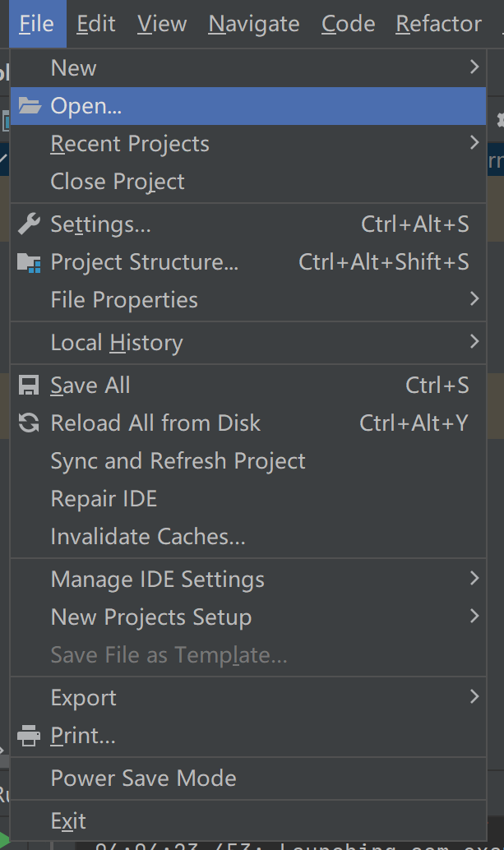Screen dimensions: 504x850
Task: Expand the Local History submenu arrow
Action: click(x=474, y=342)
